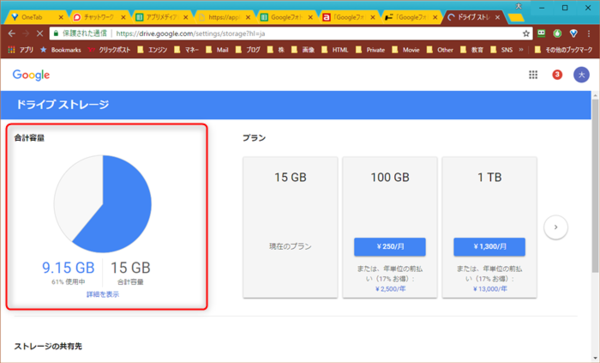Bookmark this page with the star icon
This screenshot has height=363, width=600.
point(526,34)
